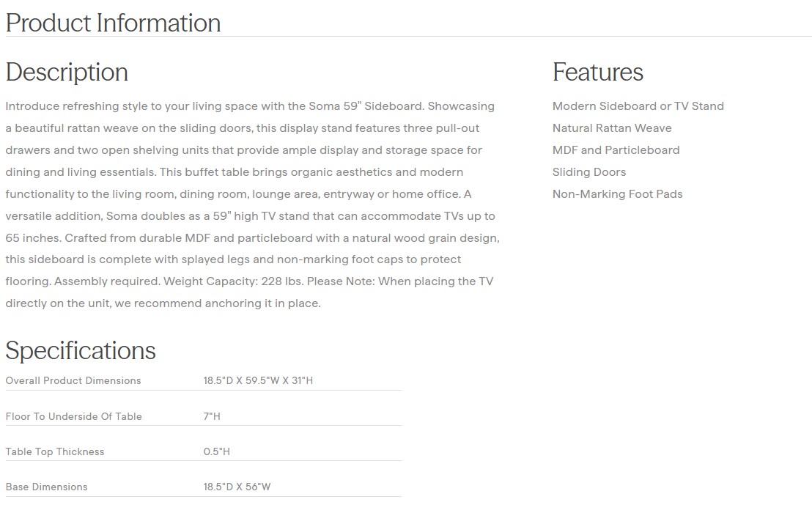Click the Base Dimensions spec label
812x513 pixels.
pyautogui.click(x=46, y=487)
